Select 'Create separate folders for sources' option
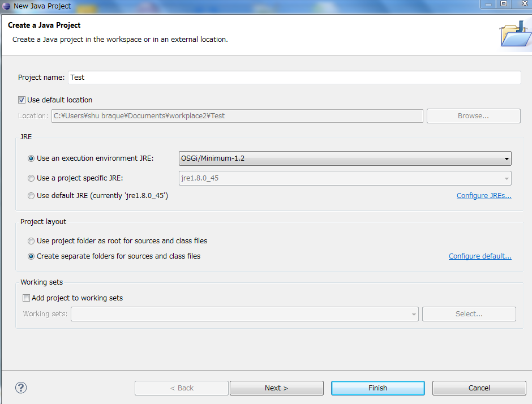This screenshot has width=532, height=404. 31,256
